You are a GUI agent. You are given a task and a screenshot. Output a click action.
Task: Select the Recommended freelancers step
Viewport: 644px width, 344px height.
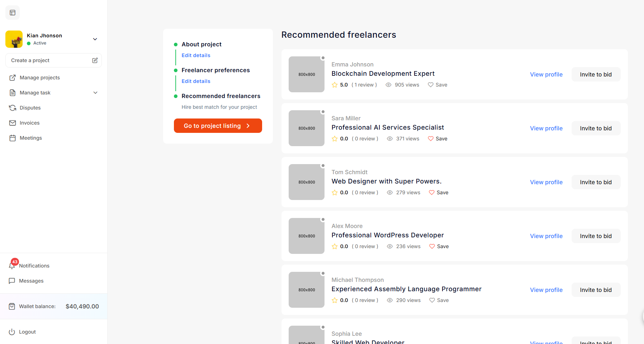(x=221, y=96)
